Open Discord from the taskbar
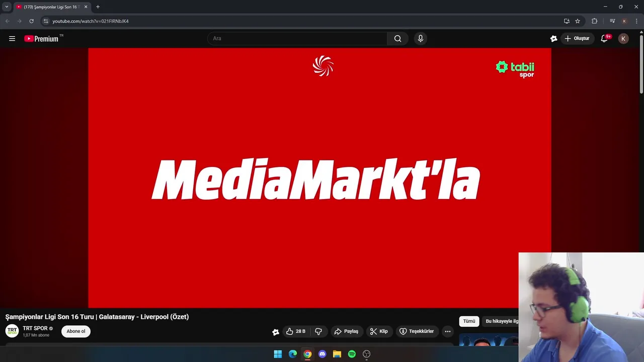This screenshot has width=644, height=362. [x=323, y=354]
